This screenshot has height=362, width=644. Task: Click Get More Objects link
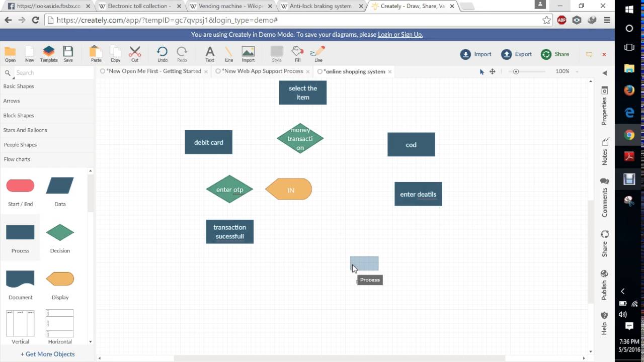48,354
